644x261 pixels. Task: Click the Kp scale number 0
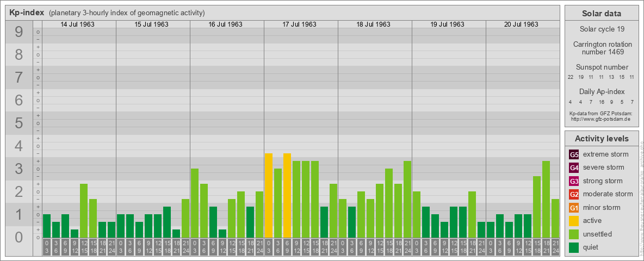point(18,237)
